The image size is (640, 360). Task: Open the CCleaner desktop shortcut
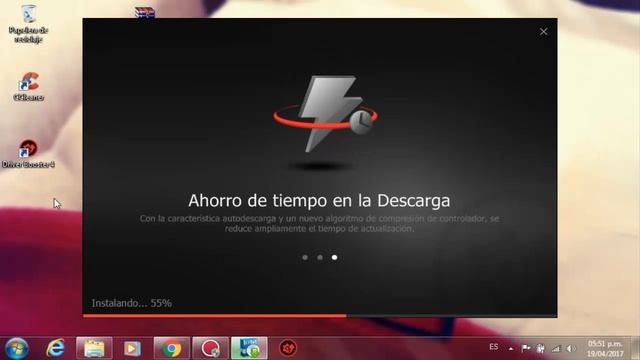tap(28, 86)
